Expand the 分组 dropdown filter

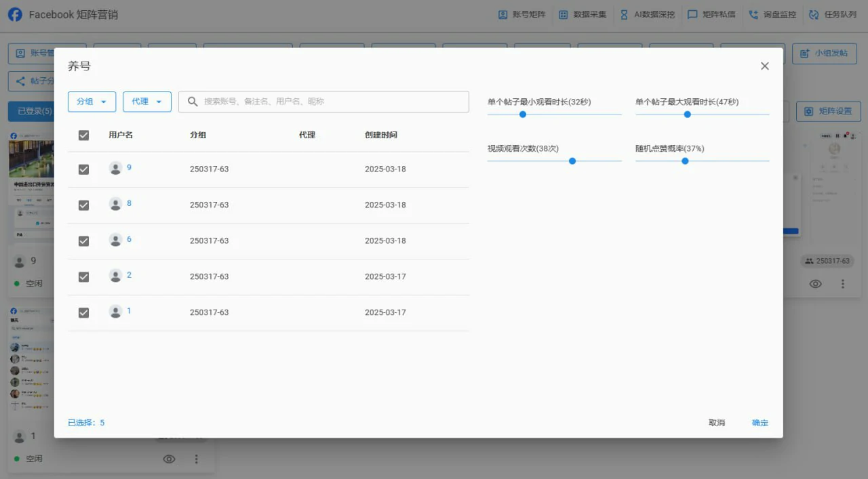[92, 102]
